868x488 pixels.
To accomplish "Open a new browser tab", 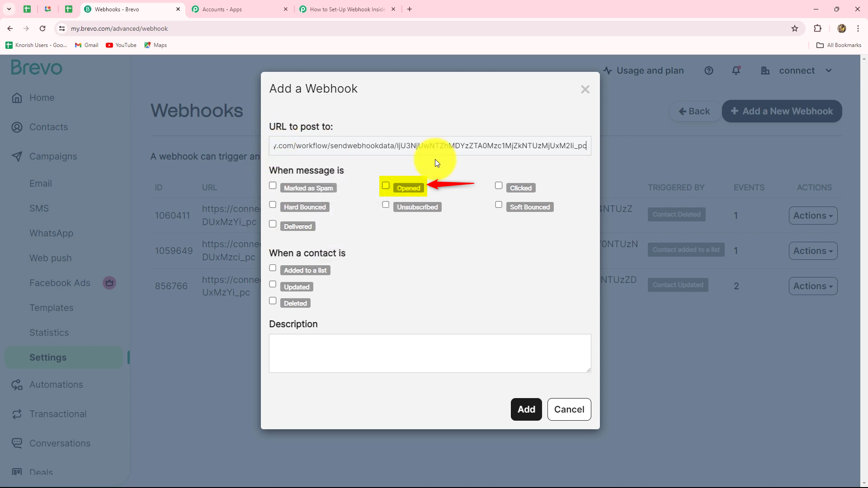I will tap(410, 9).
